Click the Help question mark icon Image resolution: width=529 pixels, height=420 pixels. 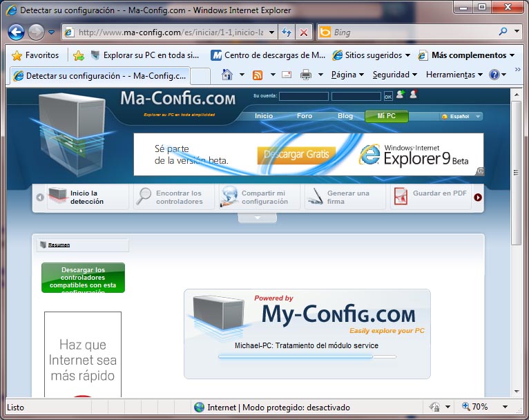[494, 75]
